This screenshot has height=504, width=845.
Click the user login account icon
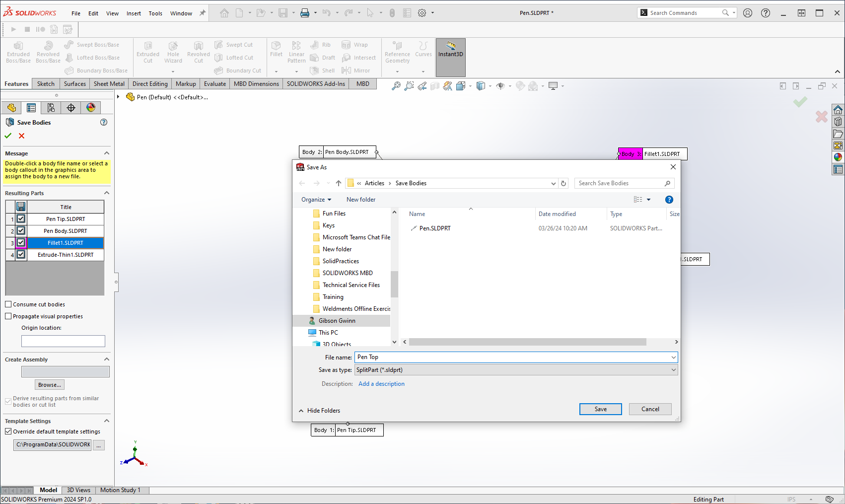click(748, 13)
